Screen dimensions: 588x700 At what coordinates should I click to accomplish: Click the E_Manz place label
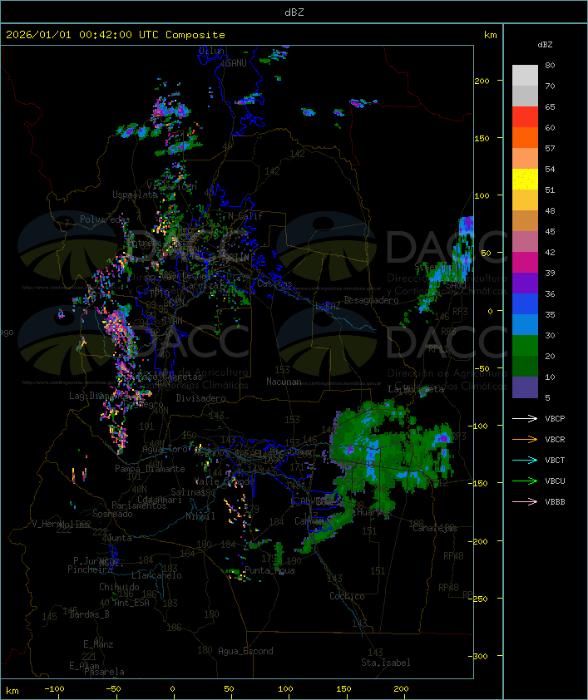tap(98, 644)
